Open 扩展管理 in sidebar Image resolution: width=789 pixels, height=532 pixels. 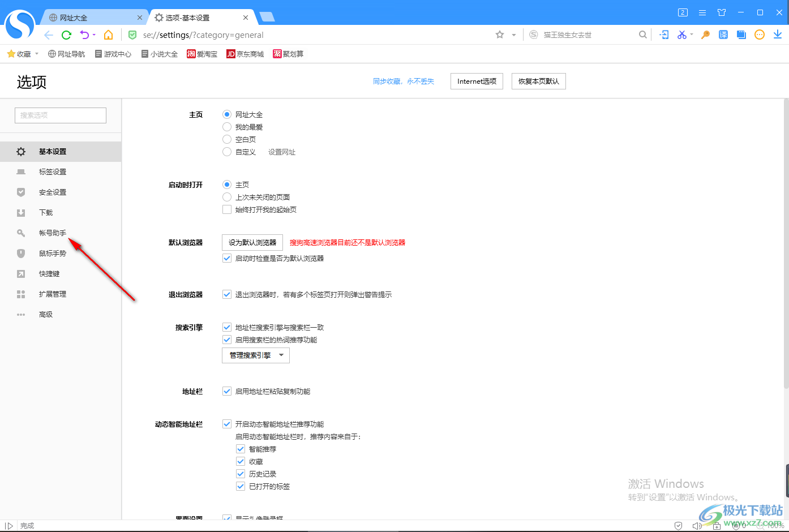click(x=61, y=294)
